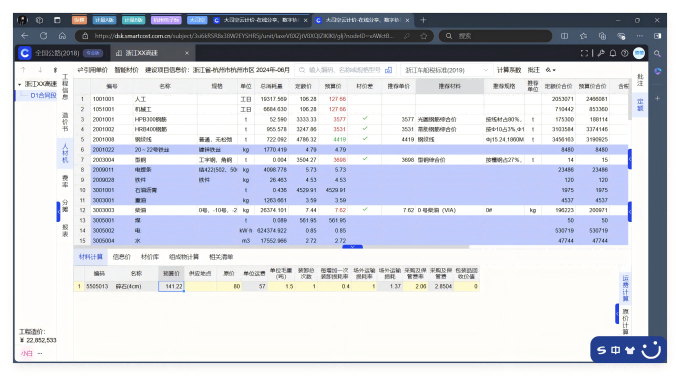Click the 引用单价 button
The height and width of the screenshot is (376, 680).
pyautogui.click(x=92, y=70)
